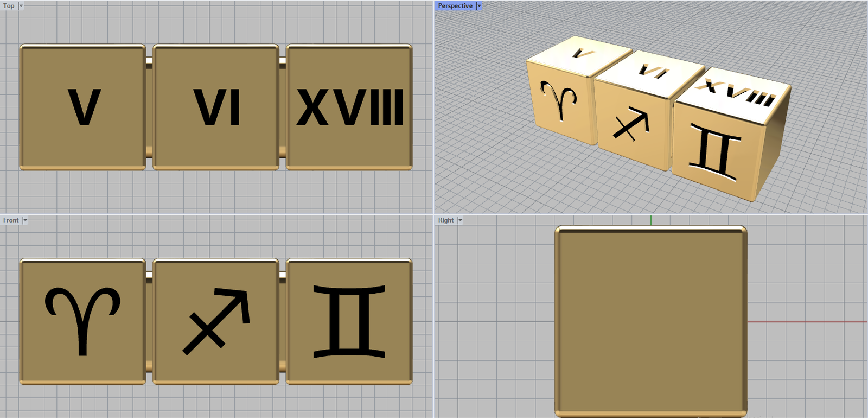
Task: Select the Sagittarius face in Perspective viewport
Action: 631,125
